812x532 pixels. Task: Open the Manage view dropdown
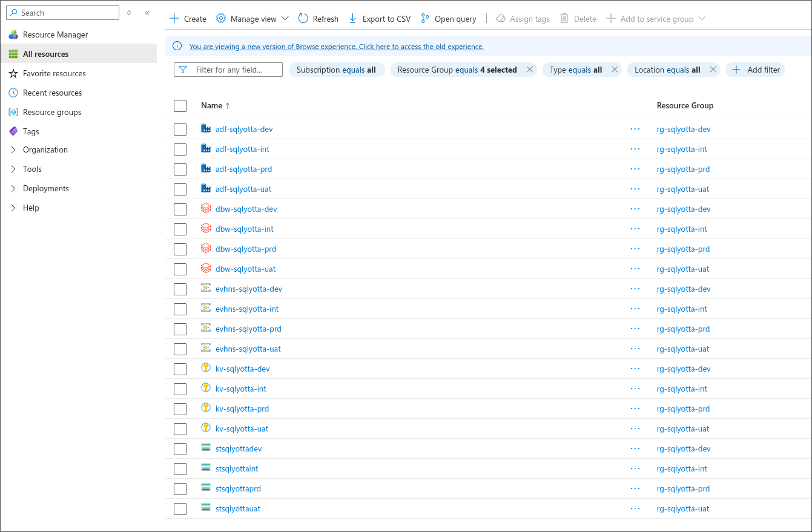(253, 19)
